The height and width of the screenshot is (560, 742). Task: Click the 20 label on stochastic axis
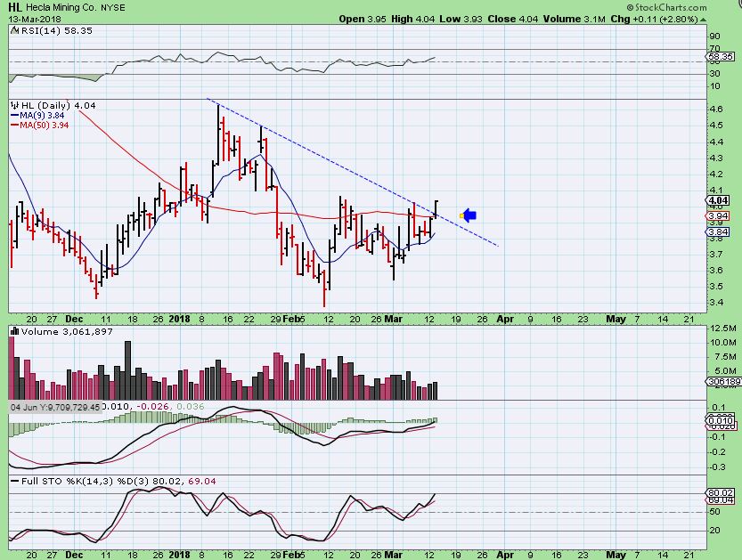[x=715, y=531]
